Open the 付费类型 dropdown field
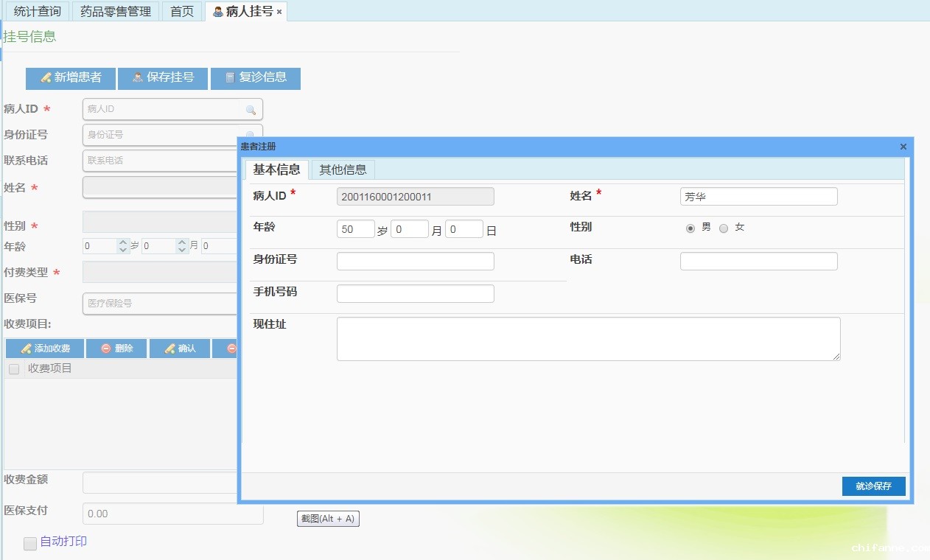The image size is (930, 560). [160, 272]
